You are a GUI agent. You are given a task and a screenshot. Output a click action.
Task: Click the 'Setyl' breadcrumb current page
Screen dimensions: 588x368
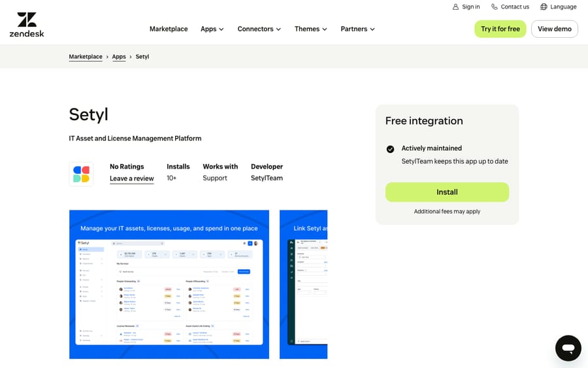(x=142, y=57)
